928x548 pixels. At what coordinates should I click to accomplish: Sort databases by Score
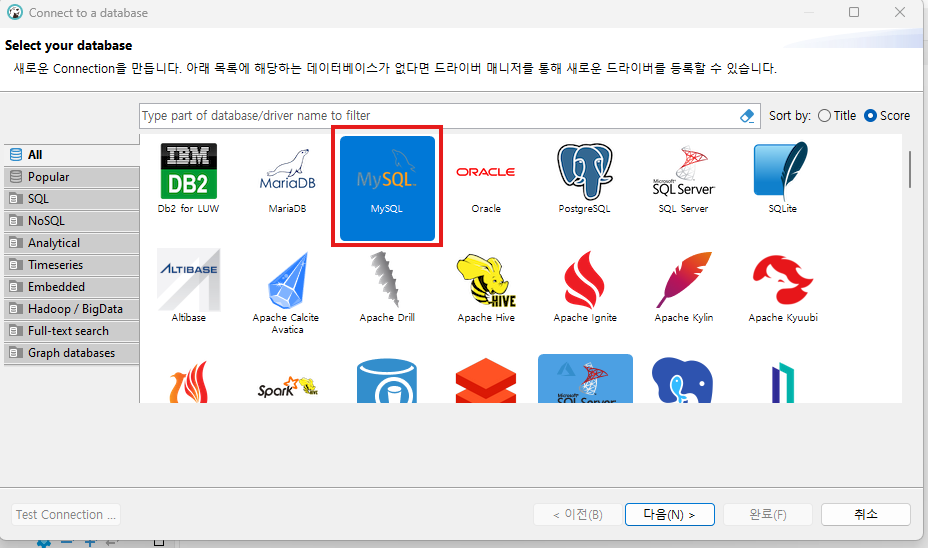pos(887,116)
